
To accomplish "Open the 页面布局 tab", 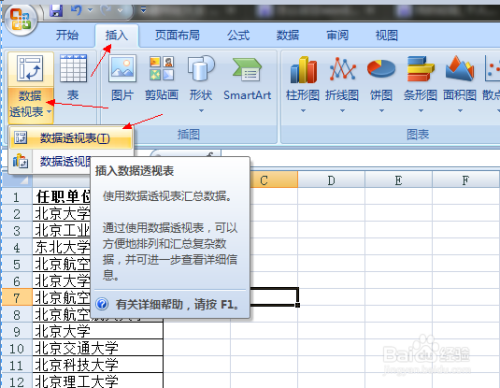I will [177, 35].
